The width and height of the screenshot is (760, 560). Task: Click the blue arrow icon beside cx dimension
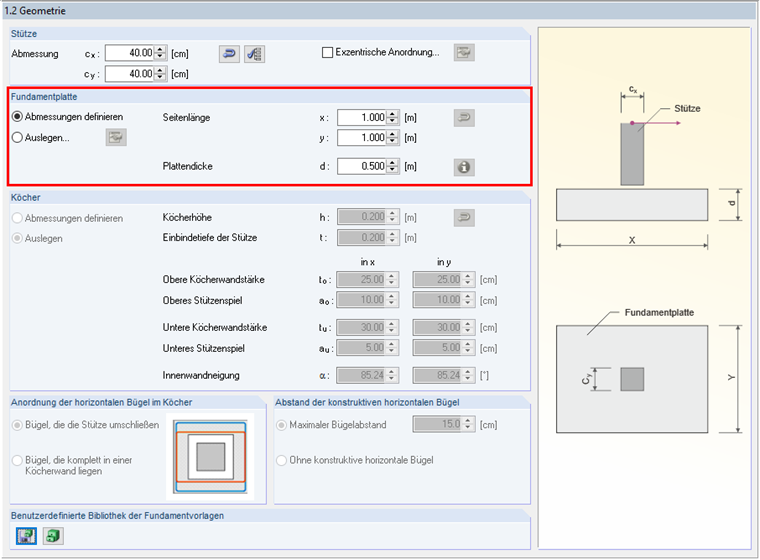229,53
